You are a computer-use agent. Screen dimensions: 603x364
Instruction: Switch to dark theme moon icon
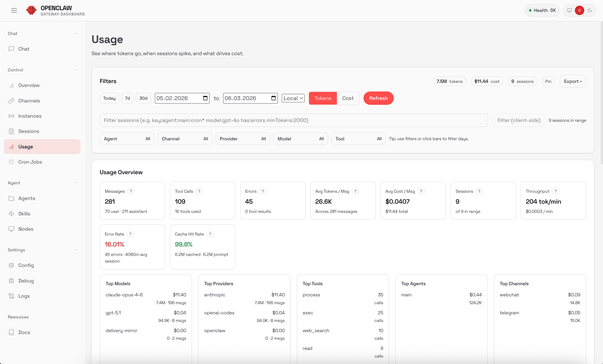tap(590, 10)
